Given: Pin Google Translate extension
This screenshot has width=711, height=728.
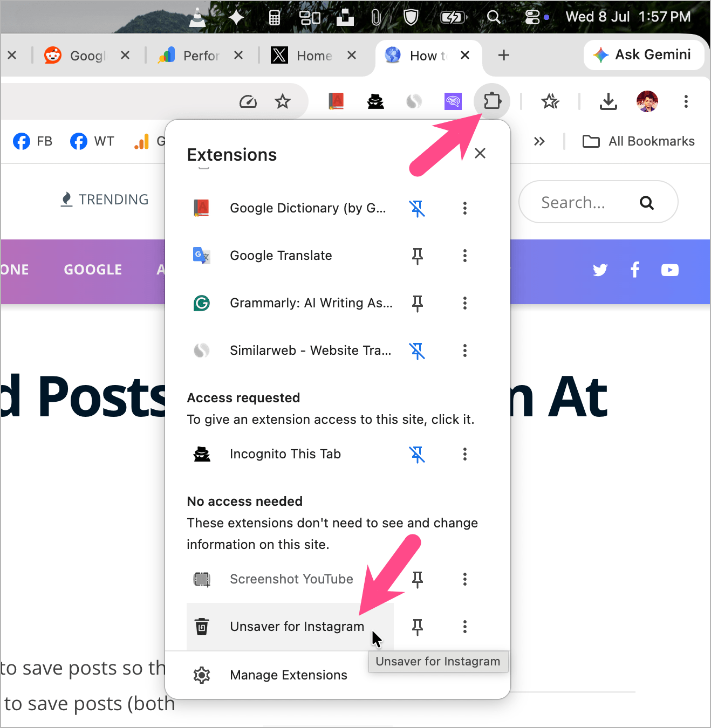Looking at the screenshot, I should click(417, 256).
